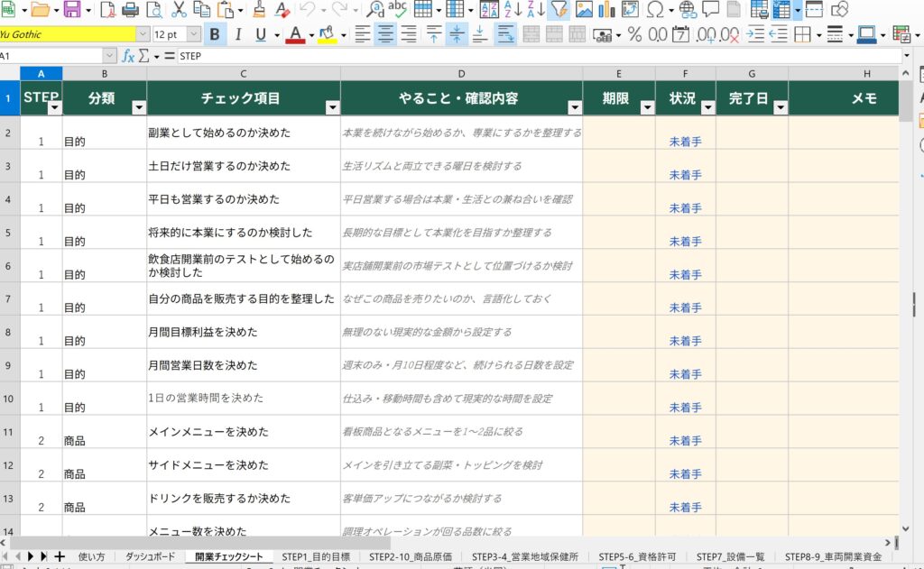The image size is (924, 569).
Task: Switch to the ダッシュボード sheet tab
Action: pyautogui.click(x=151, y=556)
